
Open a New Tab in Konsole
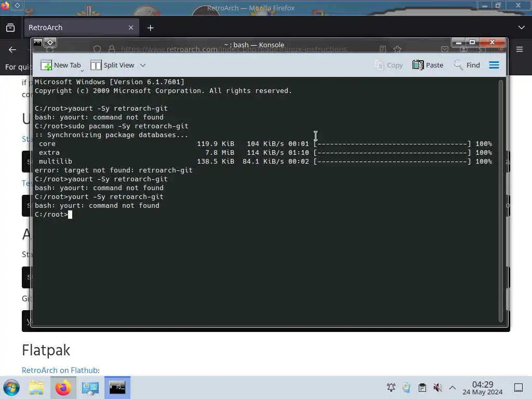61,65
